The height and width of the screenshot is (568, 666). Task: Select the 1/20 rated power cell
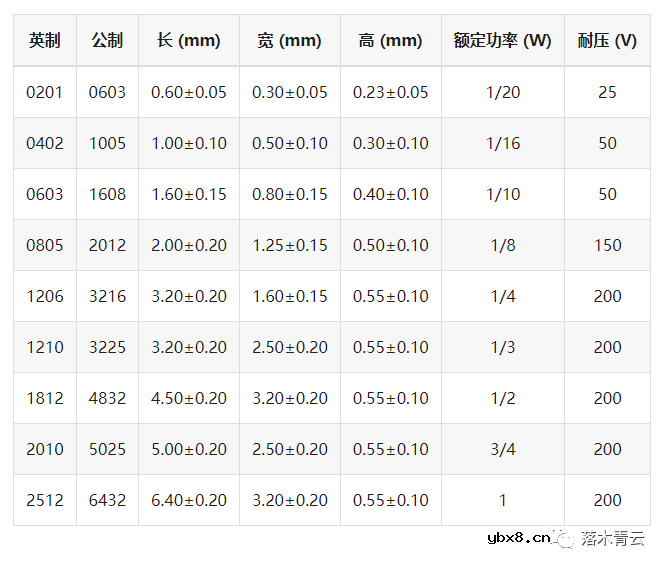pos(502,92)
